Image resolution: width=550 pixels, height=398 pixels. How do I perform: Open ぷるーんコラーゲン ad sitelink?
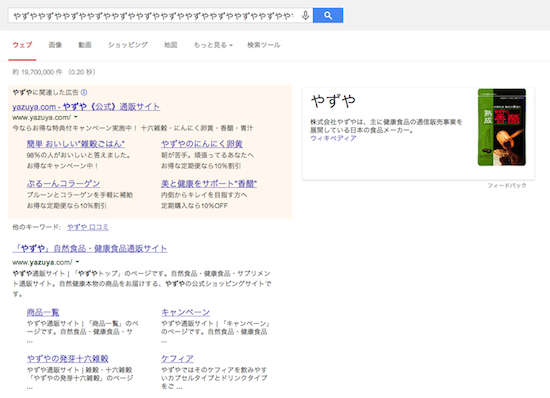coord(63,183)
